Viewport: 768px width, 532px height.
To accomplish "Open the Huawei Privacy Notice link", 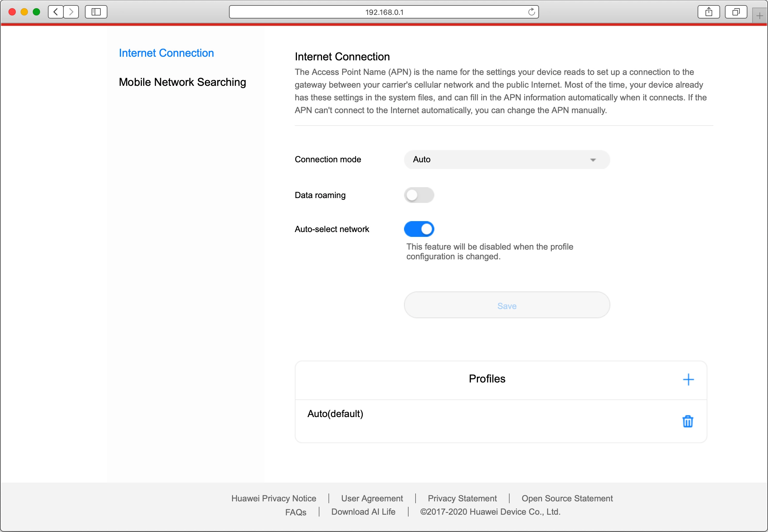I will (273, 498).
